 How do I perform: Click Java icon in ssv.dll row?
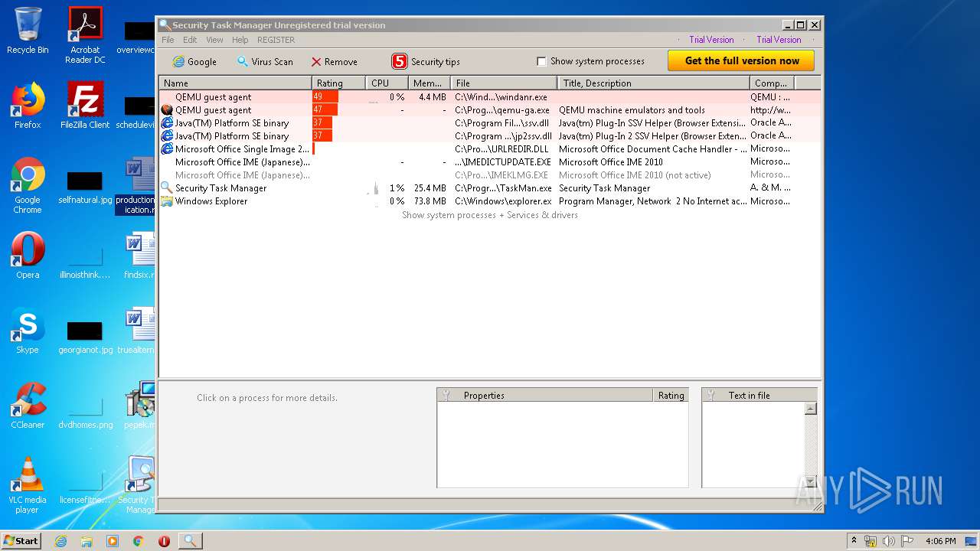[167, 123]
